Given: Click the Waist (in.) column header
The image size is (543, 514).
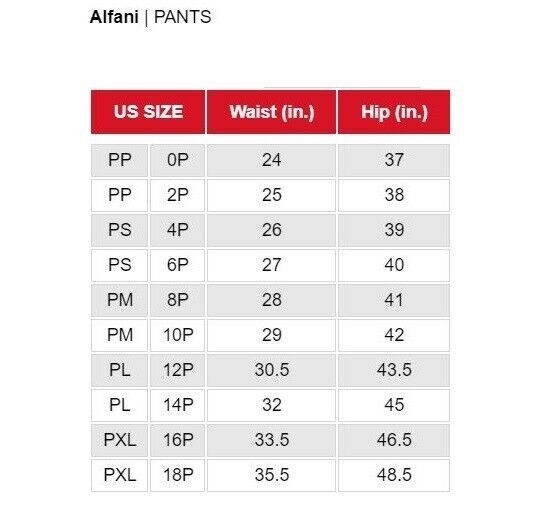Looking at the screenshot, I should (x=272, y=112).
